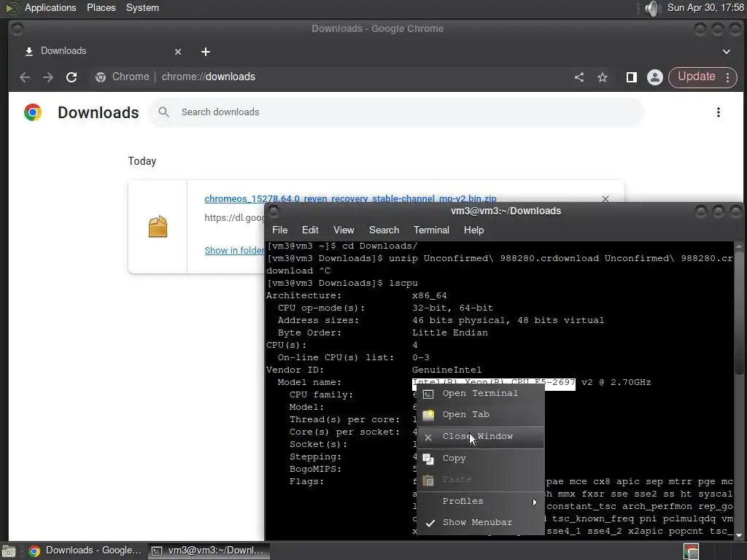Go back in Chrome
The height and width of the screenshot is (560, 747).
pyautogui.click(x=25, y=77)
